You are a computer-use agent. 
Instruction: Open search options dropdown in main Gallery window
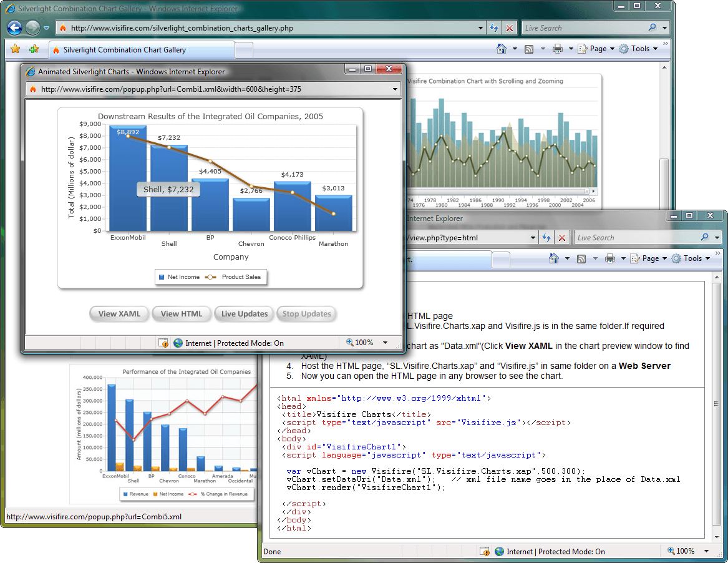(x=664, y=28)
